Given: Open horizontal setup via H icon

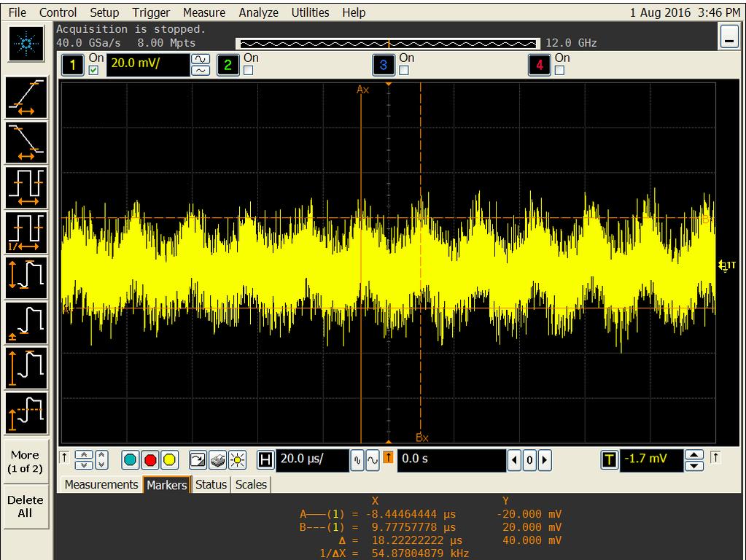Looking at the screenshot, I should click(265, 460).
